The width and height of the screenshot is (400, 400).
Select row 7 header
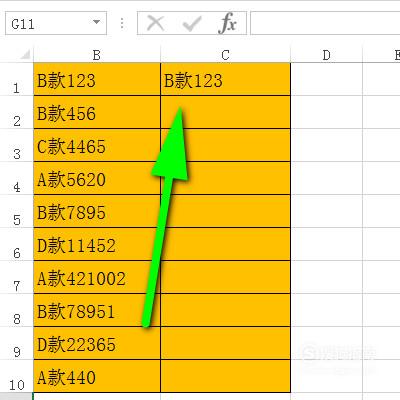tap(16, 277)
